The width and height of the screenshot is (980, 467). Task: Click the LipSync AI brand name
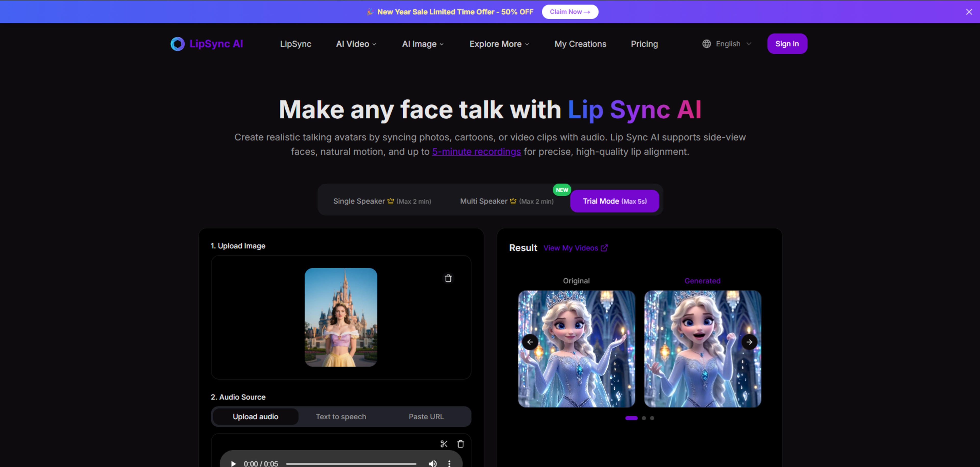click(x=216, y=44)
